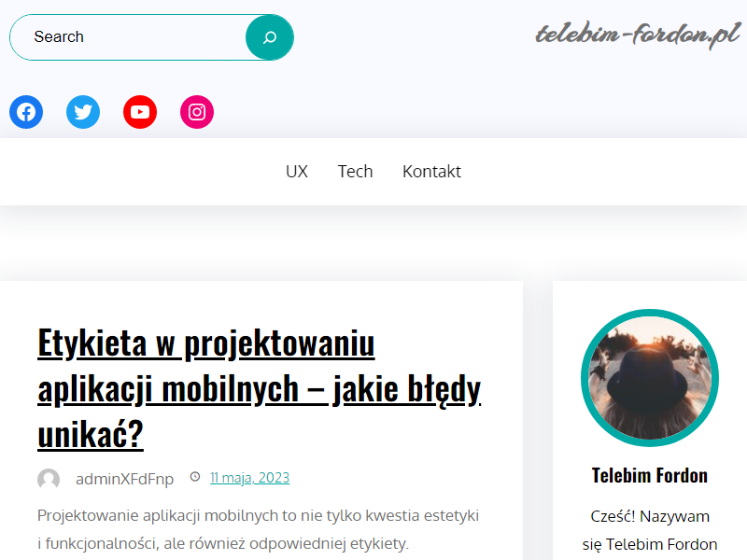Open the article titled Etykieta w projektowaniu
This screenshot has width=747, height=560.
[x=260, y=388]
